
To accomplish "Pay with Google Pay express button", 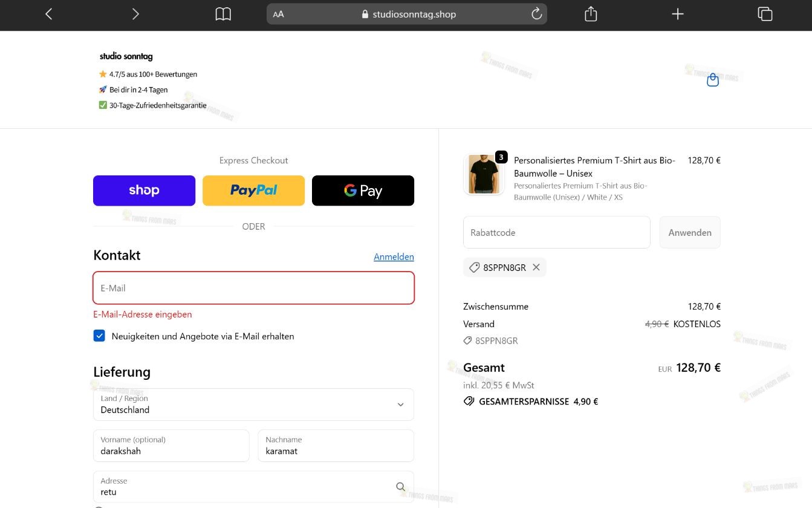I will click(x=363, y=190).
